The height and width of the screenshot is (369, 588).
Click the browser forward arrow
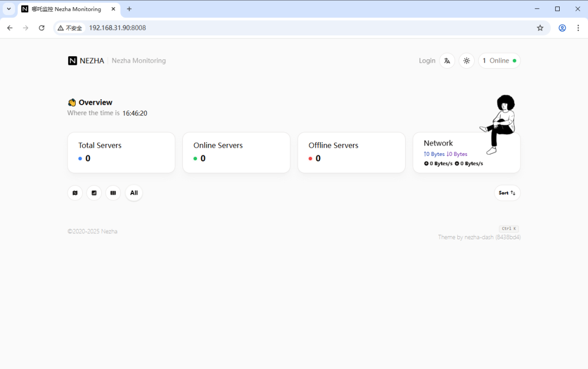tap(26, 28)
